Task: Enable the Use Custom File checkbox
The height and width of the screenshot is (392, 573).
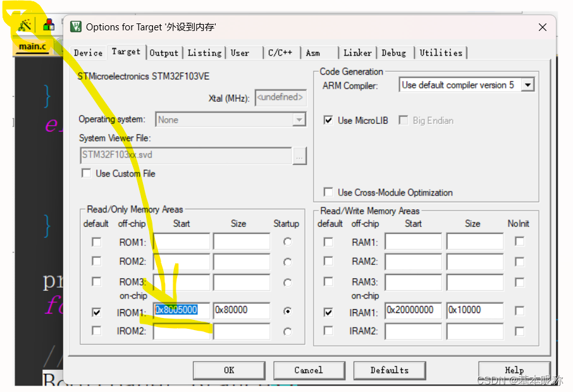Action: point(87,173)
